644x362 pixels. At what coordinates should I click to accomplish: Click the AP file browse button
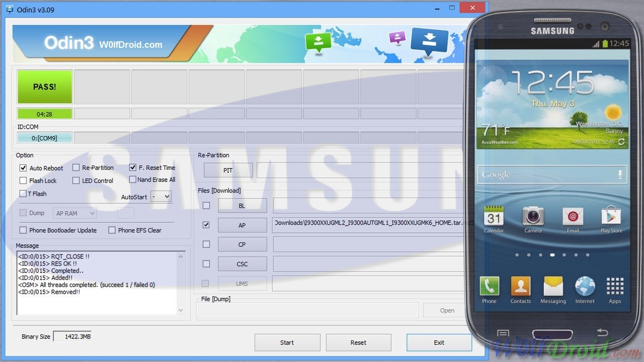242,225
